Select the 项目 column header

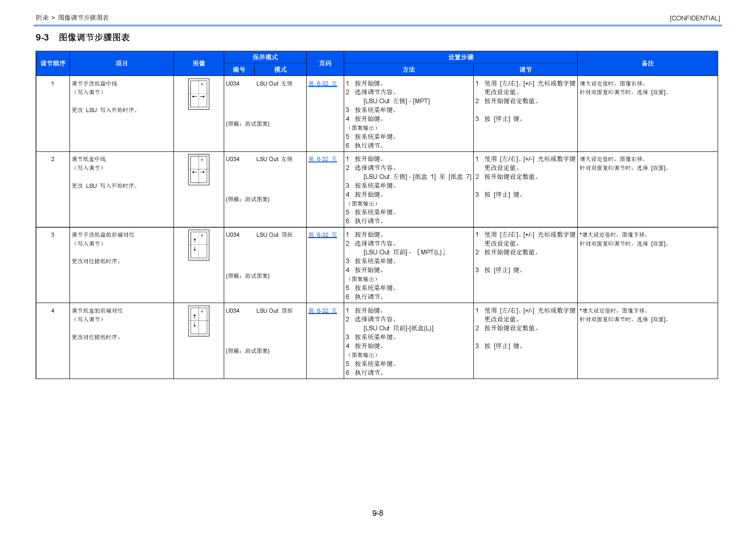coord(122,64)
